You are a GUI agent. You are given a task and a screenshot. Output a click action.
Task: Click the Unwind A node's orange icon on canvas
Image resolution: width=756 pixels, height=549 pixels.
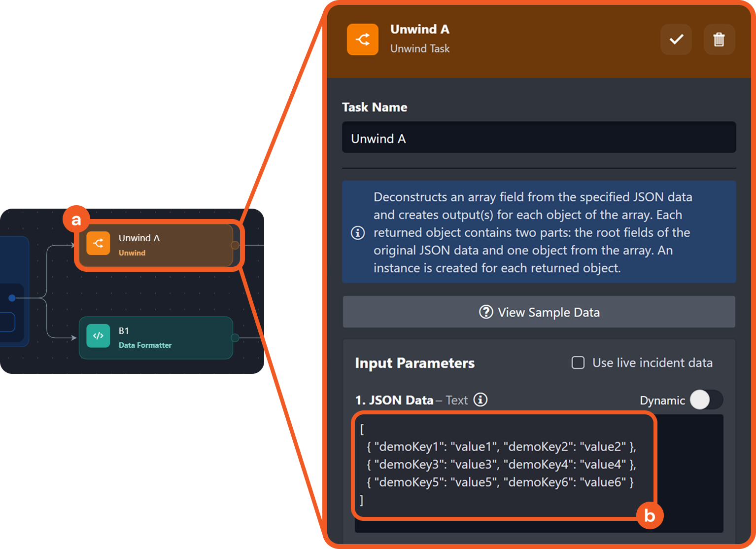click(x=98, y=243)
